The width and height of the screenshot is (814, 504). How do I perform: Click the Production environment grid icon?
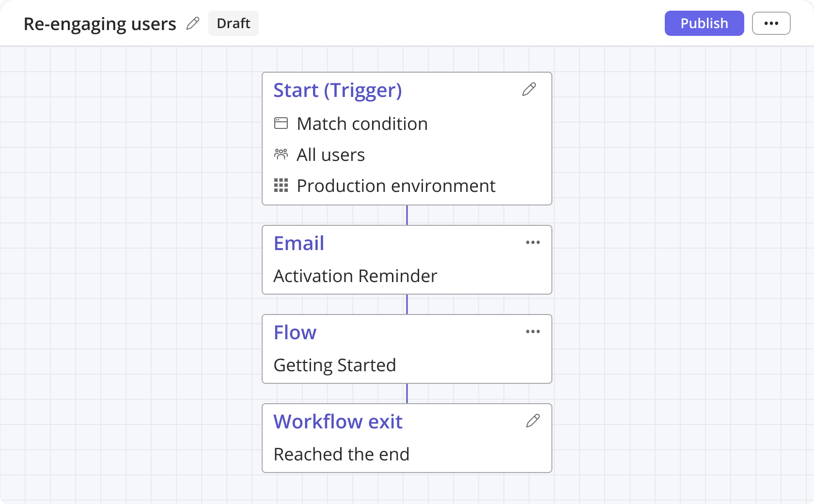(281, 185)
